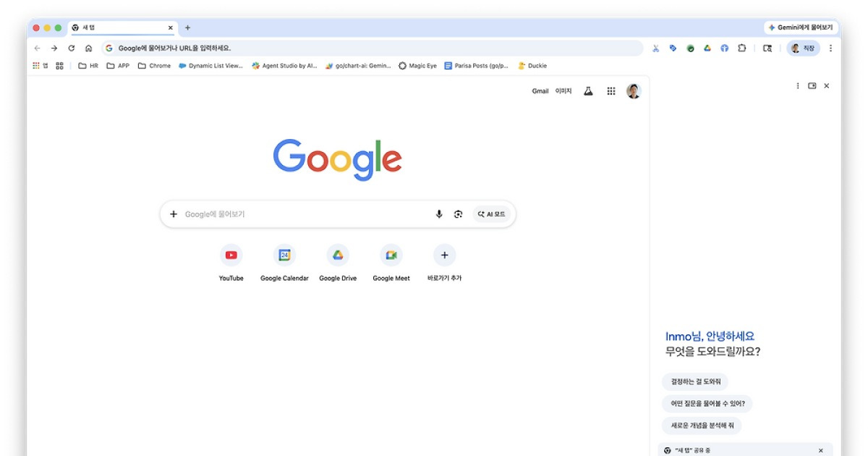Open Parisa Posts bookmark
The image size is (868, 456).
(476, 66)
